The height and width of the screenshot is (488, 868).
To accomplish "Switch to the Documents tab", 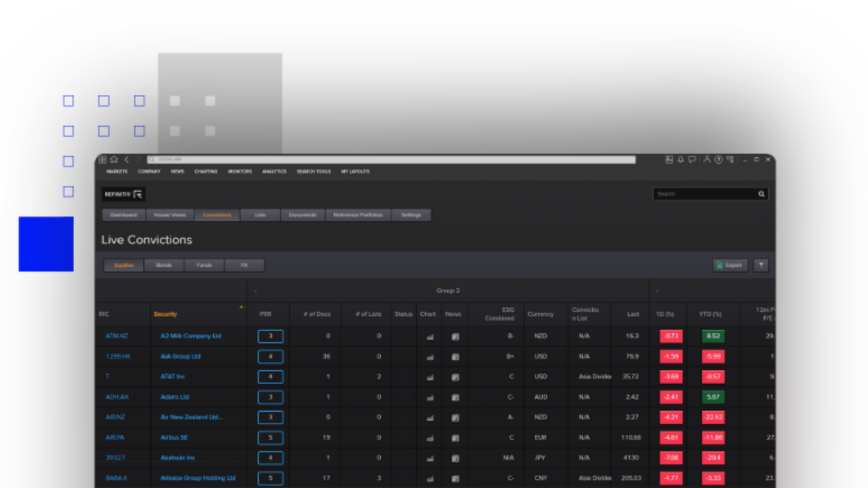I will click(x=303, y=215).
